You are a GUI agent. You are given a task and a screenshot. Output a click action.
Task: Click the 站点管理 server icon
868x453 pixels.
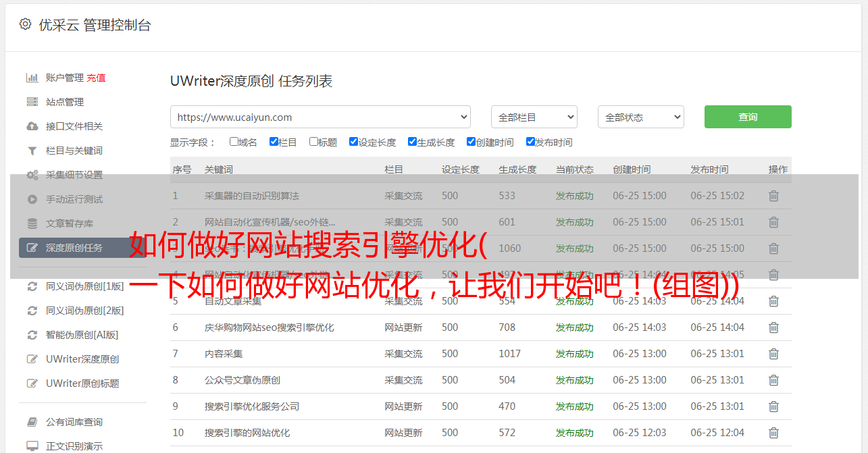tap(32, 102)
